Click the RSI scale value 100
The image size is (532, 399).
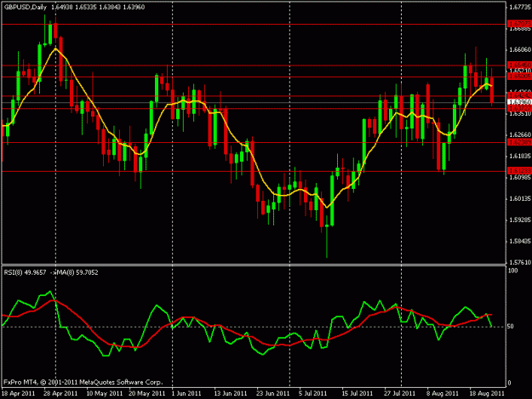[x=512, y=271]
